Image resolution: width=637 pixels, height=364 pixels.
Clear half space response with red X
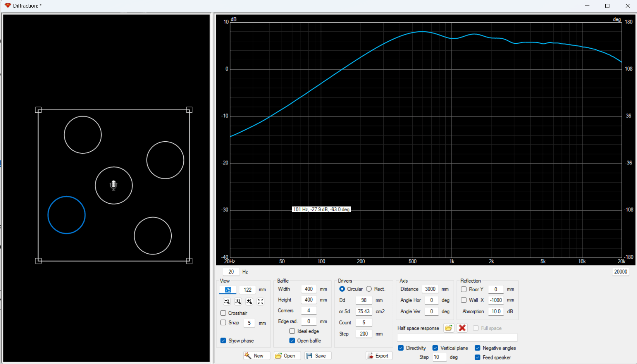pyautogui.click(x=462, y=328)
